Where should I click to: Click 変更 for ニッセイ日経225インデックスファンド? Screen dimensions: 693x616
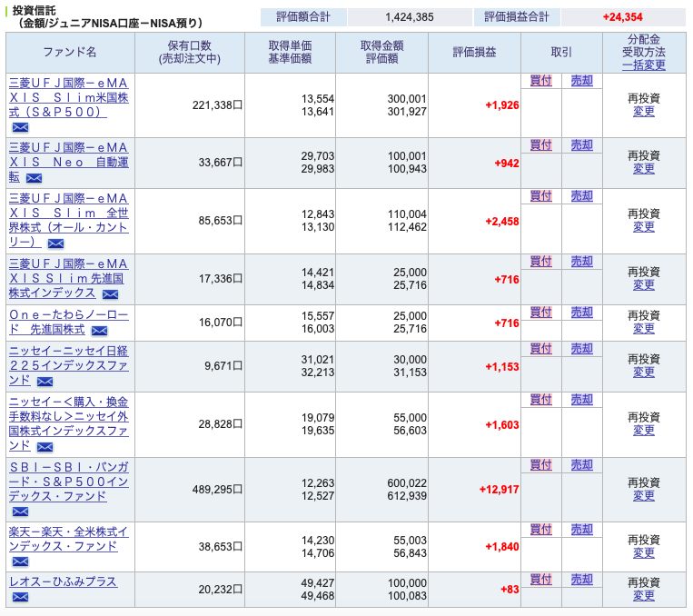(643, 372)
